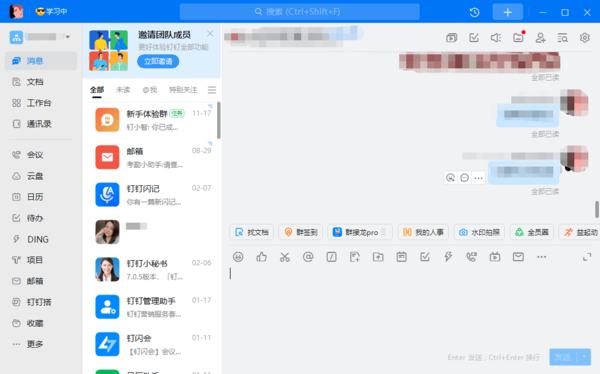Image resolution: width=600 pixels, height=374 pixels.
Task: Click the mail envelope icon in input toolbar
Action: click(518, 257)
